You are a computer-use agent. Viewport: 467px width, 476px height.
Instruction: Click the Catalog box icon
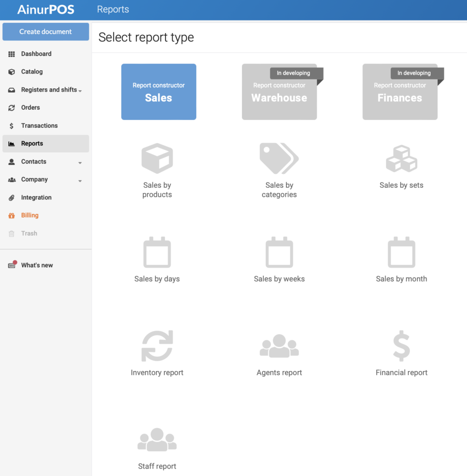(x=12, y=72)
